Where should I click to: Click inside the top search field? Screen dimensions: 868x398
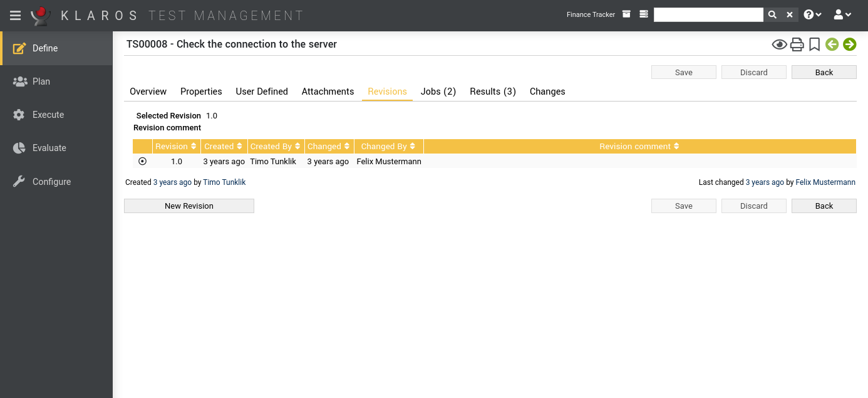tap(708, 14)
